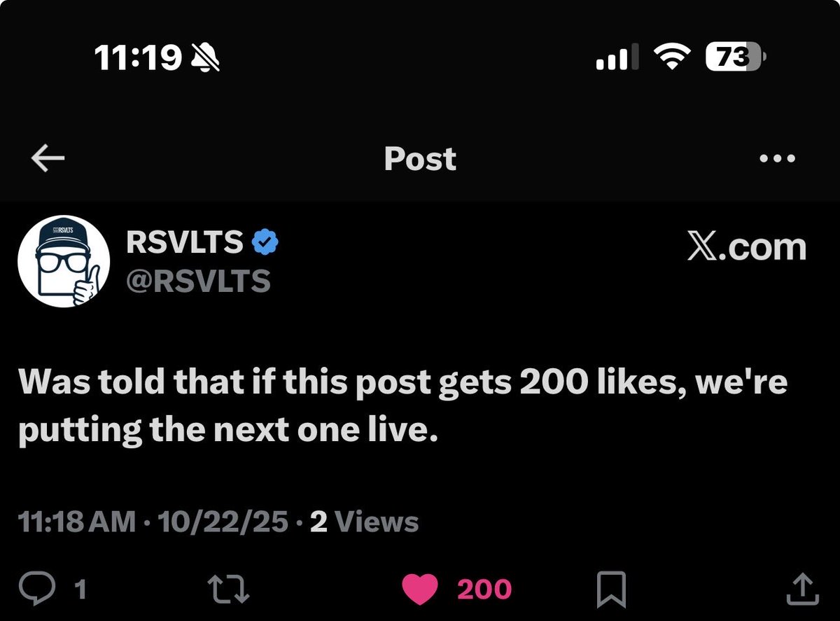Tap the back arrow icon
Image resolution: width=840 pixels, height=621 pixels.
(x=48, y=159)
